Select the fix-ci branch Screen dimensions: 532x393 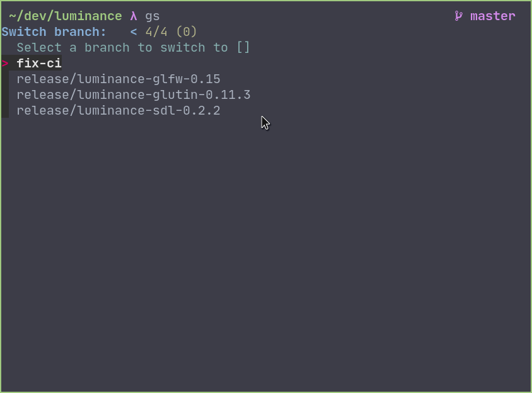(x=39, y=64)
